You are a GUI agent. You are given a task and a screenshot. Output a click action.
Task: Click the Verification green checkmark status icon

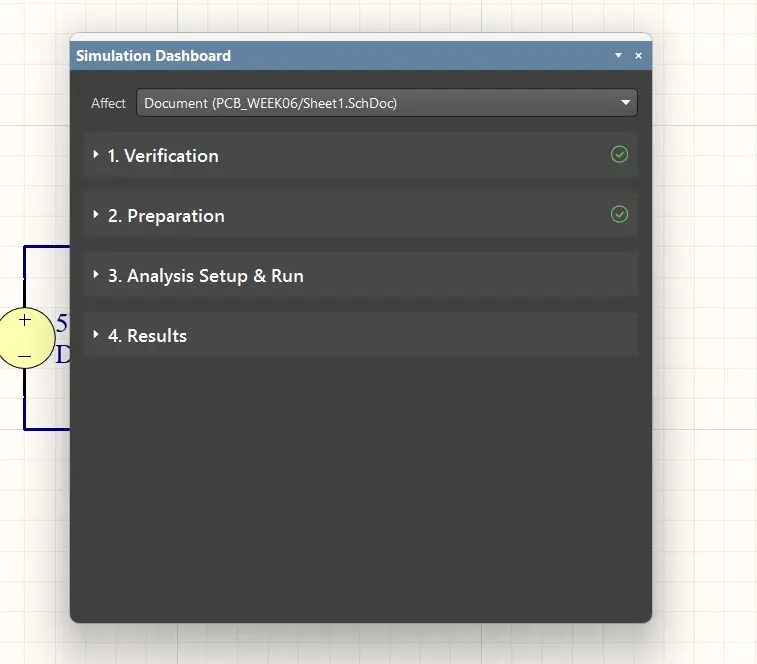coord(619,155)
